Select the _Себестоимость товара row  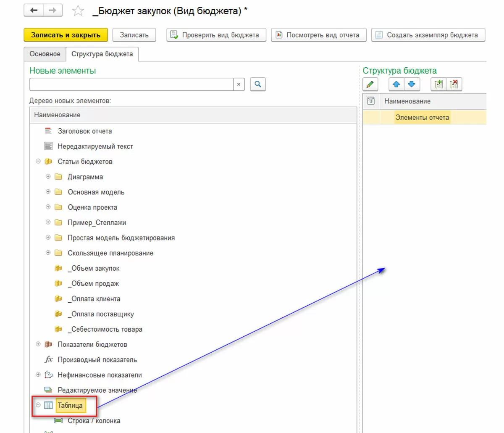(193, 329)
